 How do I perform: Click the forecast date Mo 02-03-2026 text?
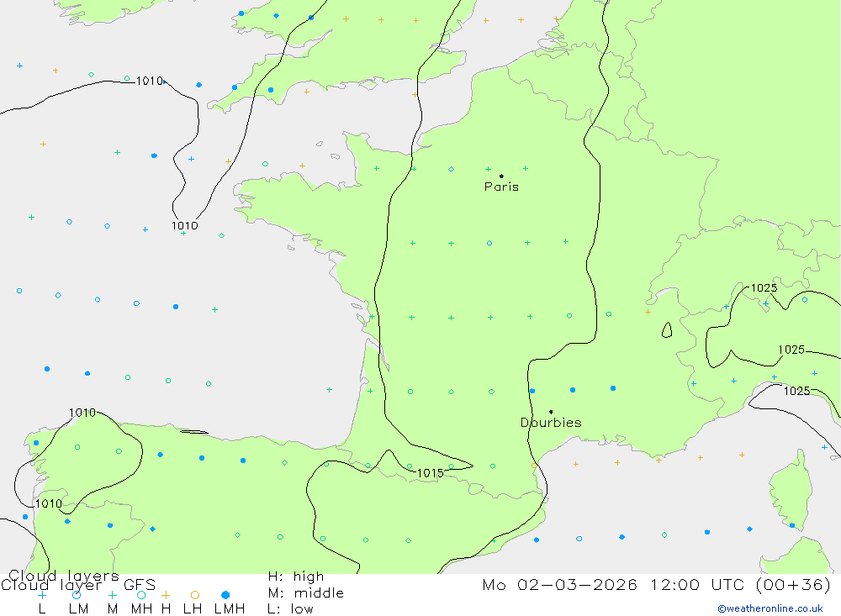[560, 584]
